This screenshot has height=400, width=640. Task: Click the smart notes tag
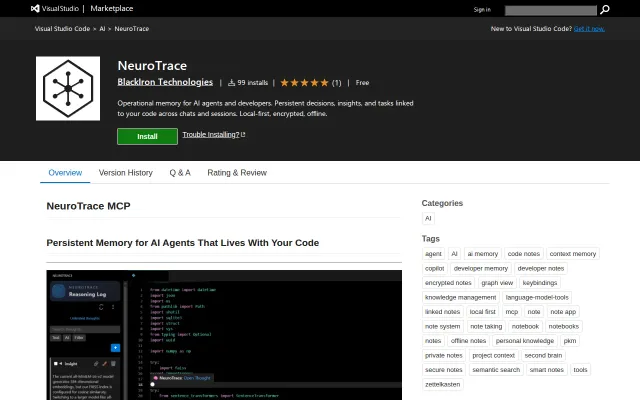coord(547,370)
